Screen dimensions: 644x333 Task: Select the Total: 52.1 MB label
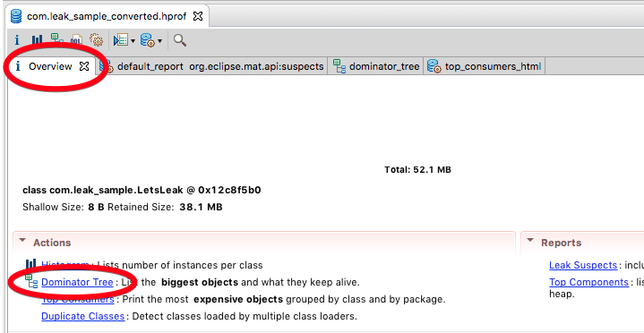[x=417, y=169]
